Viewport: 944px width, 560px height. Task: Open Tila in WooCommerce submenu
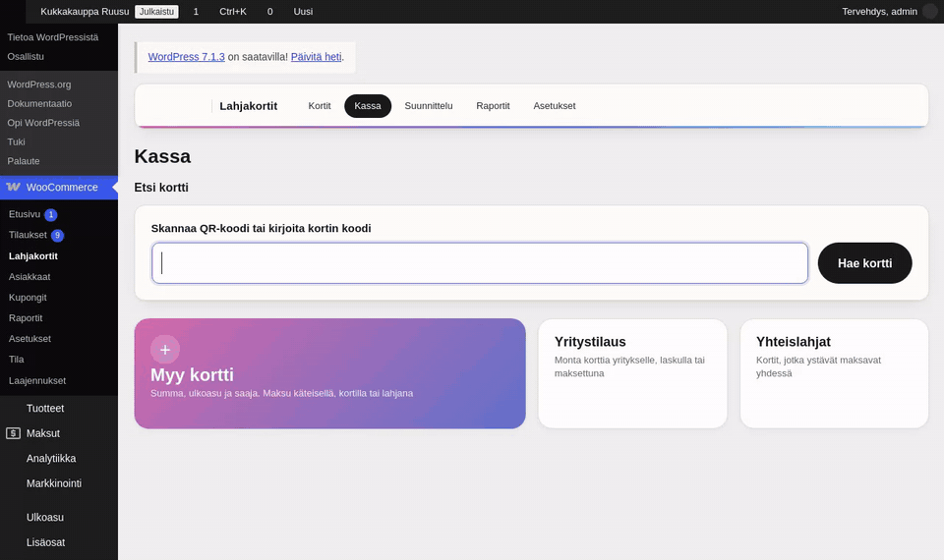pyautogui.click(x=17, y=360)
